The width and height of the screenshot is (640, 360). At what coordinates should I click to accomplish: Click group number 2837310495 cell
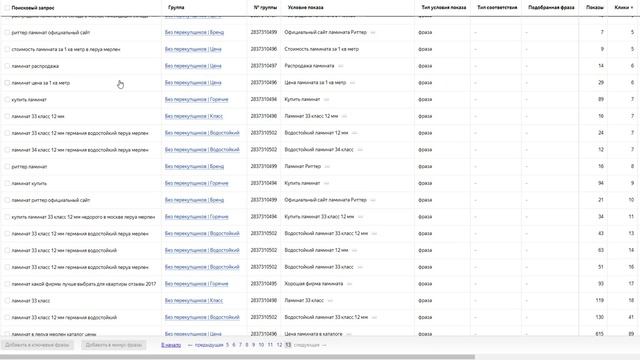pos(264,284)
